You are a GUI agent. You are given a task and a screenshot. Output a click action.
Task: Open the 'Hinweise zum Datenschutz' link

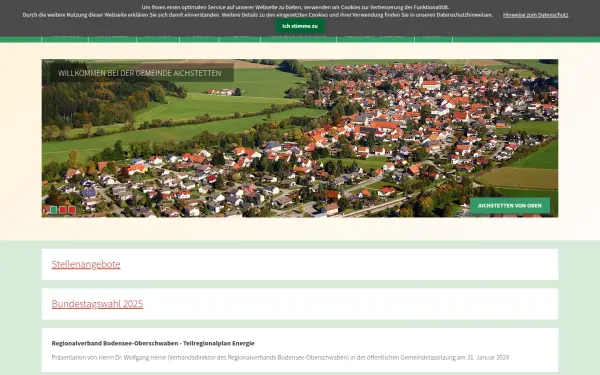535,15
